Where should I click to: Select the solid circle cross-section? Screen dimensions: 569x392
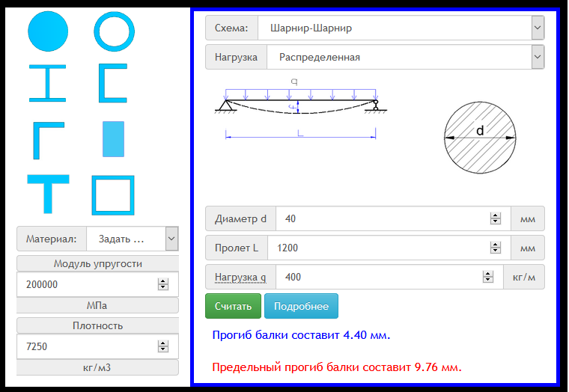(x=48, y=31)
